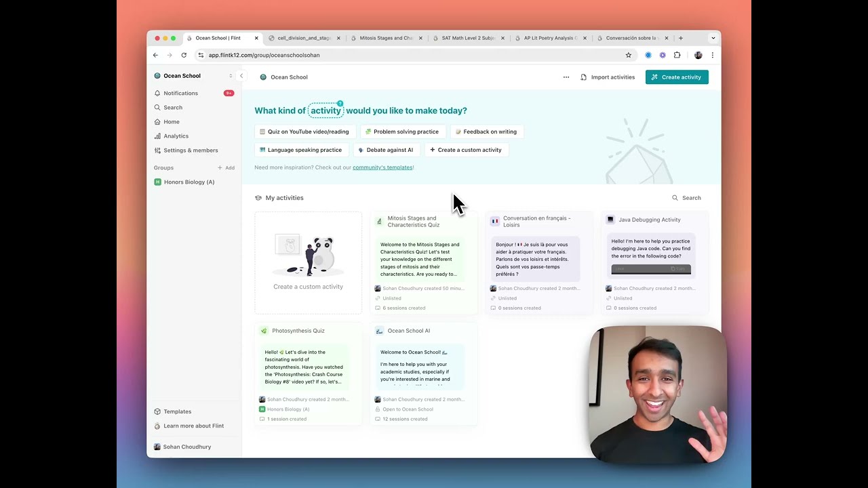Search My activities
This screenshot has height=488, width=868.
686,198
